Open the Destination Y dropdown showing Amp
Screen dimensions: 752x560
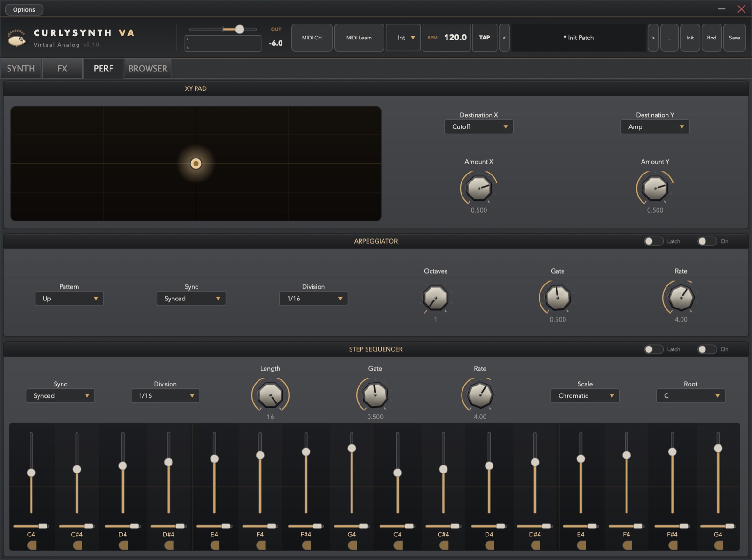point(655,127)
